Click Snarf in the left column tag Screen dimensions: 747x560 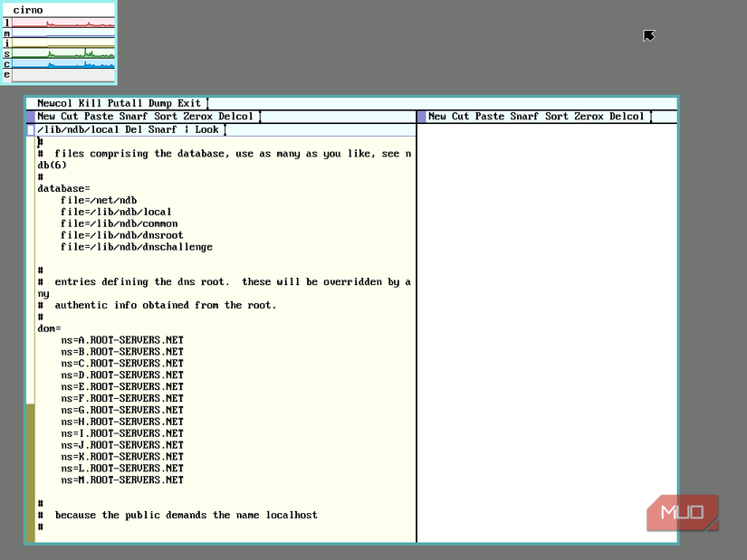click(133, 116)
